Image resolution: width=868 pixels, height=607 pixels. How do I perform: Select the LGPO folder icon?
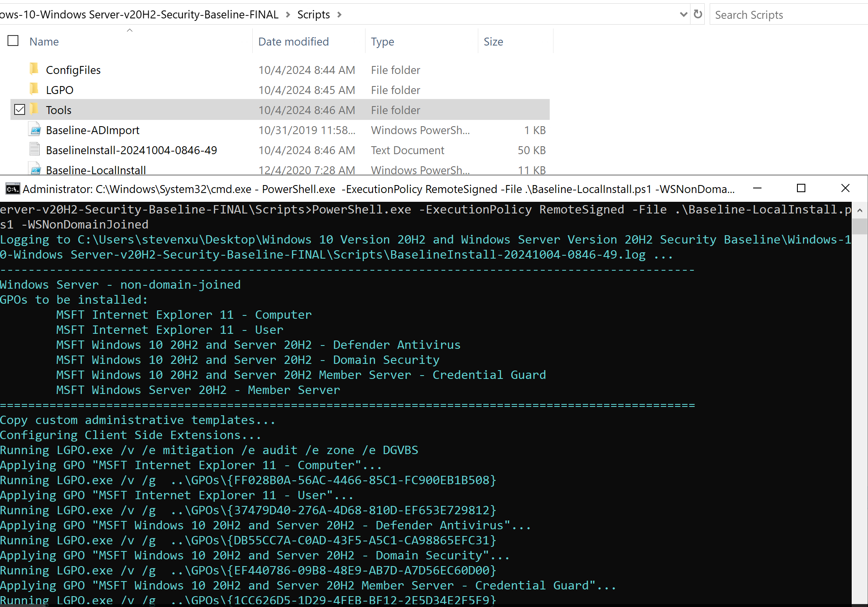(35, 89)
